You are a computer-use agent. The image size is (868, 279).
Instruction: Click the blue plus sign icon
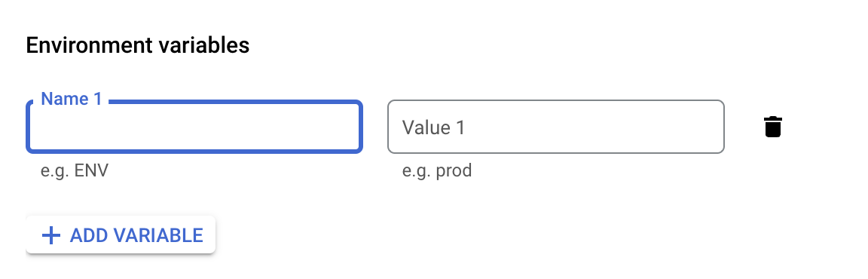(51, 235)
